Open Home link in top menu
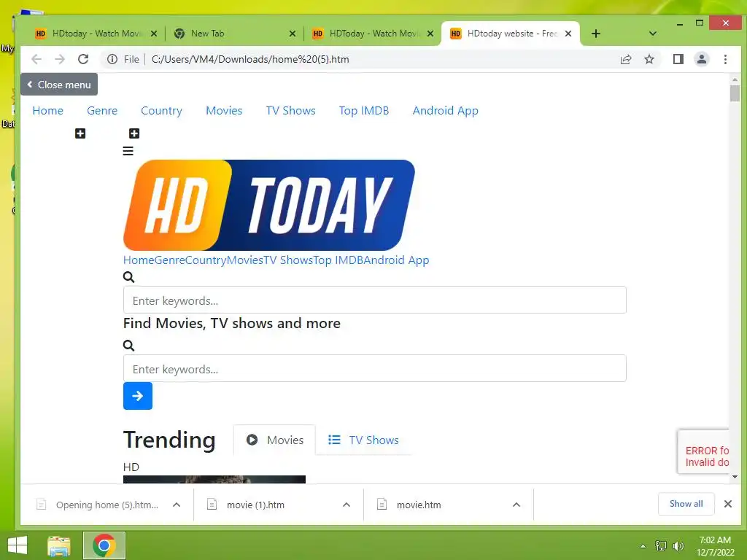Image resolution: width=747 pixels, height=560 pixels. (47, 111)
